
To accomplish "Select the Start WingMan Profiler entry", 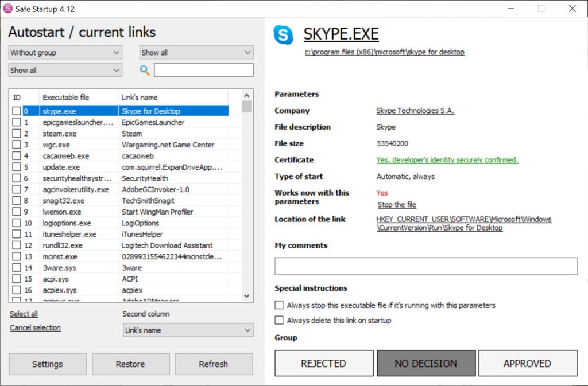I will click(157, 212).
